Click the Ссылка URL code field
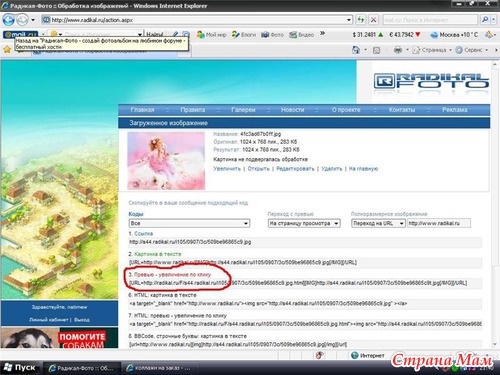This screenshot has width=500, height=375. 305,242
